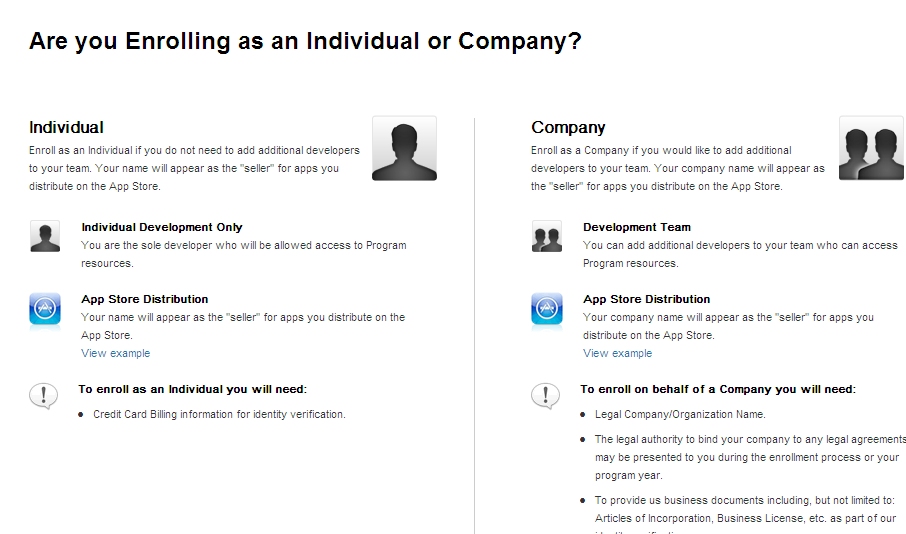Click the large Individual silhouette icon
Image resolution: width=906 pixels, height=534 pixels.
404,149
